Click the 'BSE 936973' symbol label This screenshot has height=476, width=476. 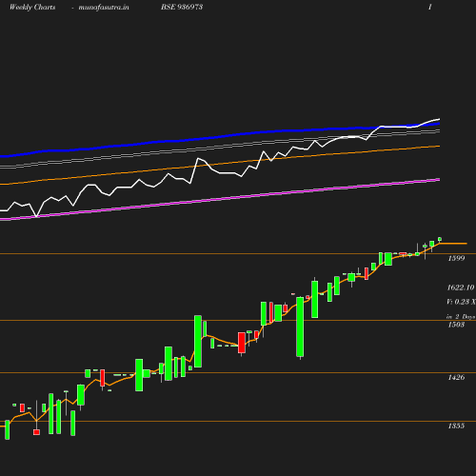[182, 7]
